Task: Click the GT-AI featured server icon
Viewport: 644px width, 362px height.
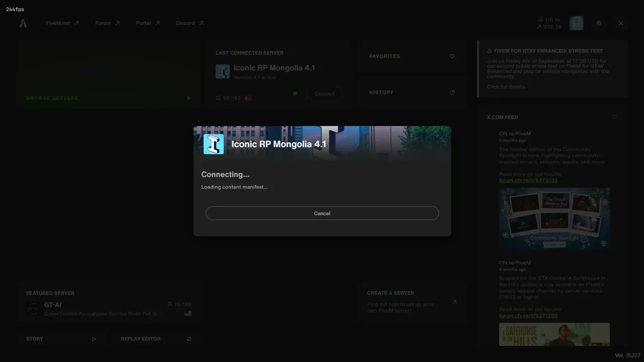Action: click(x=33, y=309)
